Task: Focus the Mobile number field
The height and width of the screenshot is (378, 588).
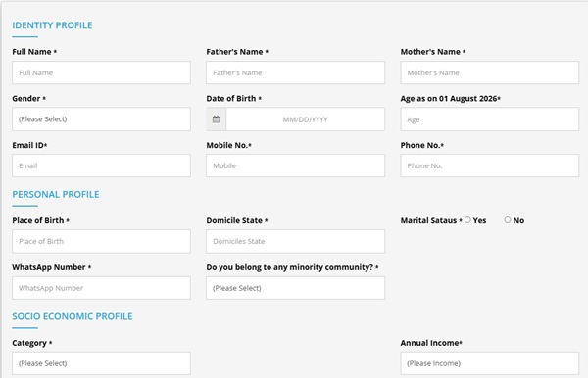Action: [296, 165]
